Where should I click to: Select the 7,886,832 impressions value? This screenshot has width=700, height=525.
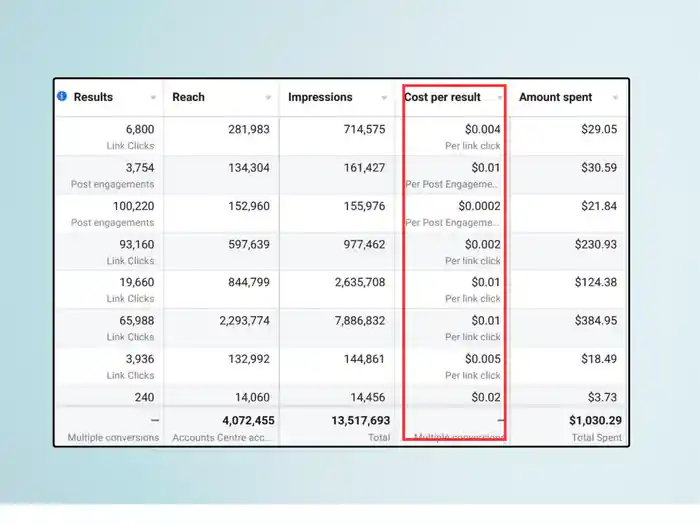click(360, 321)
